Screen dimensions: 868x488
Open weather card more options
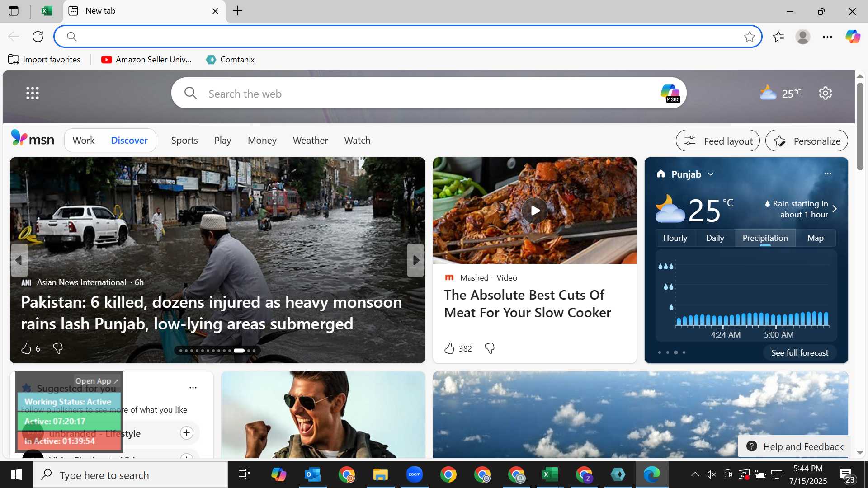[828, 174]
